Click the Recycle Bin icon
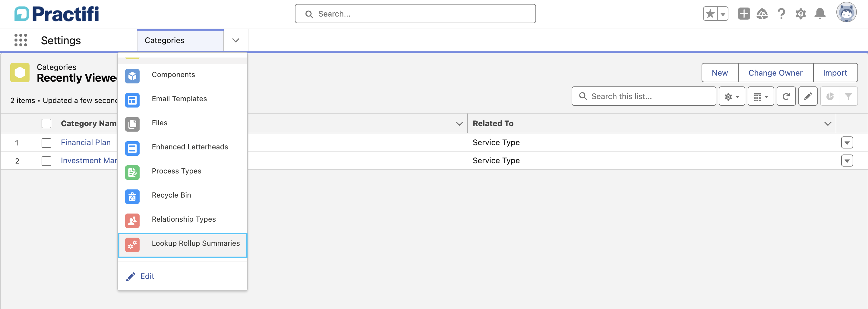 tap(132, 197)
